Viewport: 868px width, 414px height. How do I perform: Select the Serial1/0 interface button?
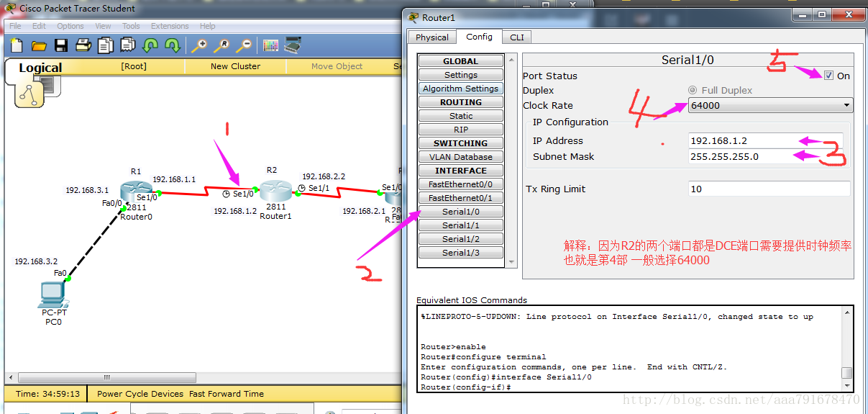[461, 212]
